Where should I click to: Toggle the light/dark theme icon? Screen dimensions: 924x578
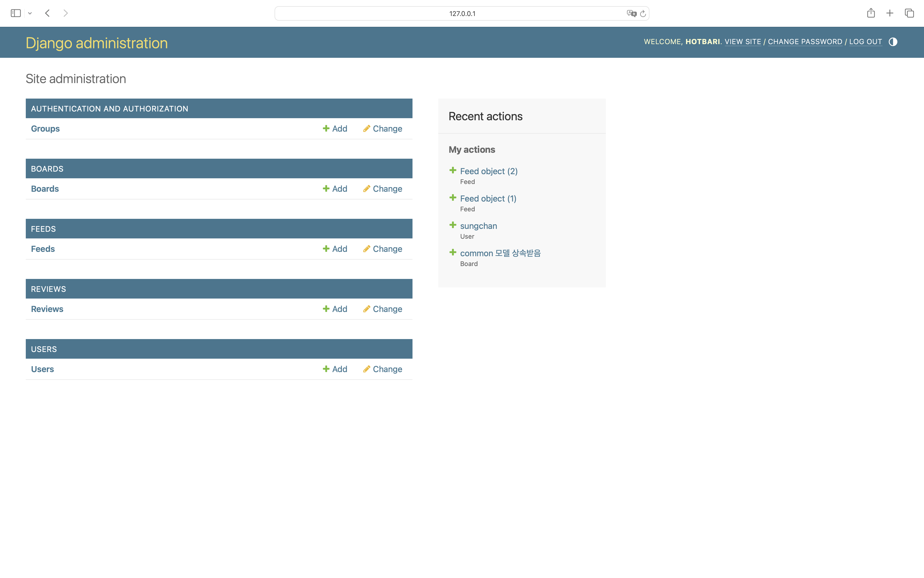893,42
